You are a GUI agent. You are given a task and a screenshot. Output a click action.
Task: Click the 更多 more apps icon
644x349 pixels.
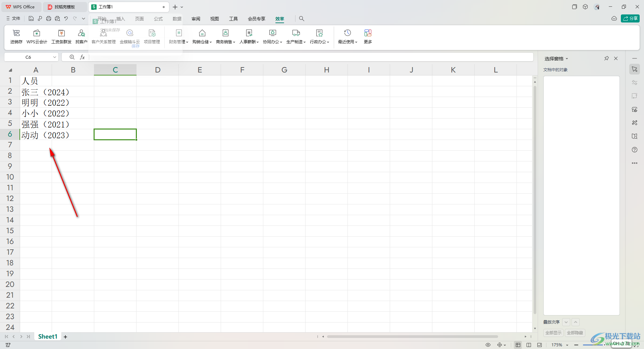(368, 37)
